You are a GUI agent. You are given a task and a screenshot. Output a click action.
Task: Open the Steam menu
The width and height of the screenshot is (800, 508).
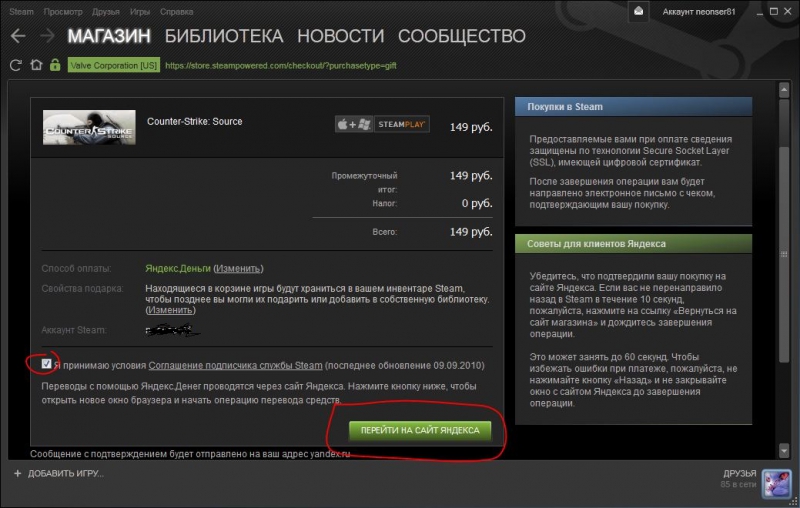point(21,12)
